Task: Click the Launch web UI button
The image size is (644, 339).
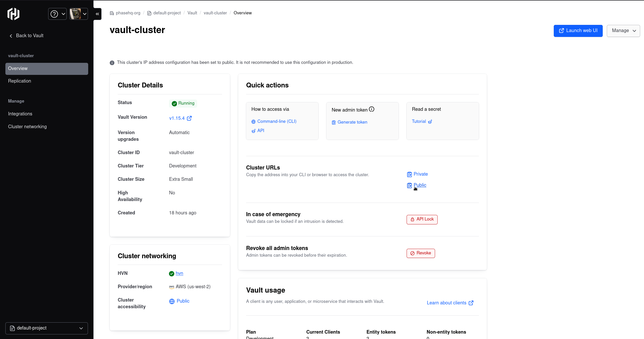Action: [x=578, y=31]
